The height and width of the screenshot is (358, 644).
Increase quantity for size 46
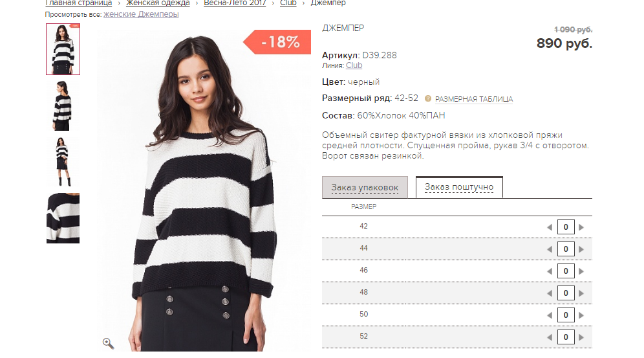pos(581,271)
